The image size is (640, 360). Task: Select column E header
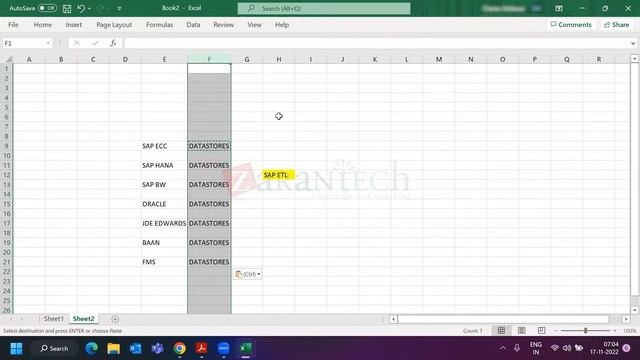[164, 60]
